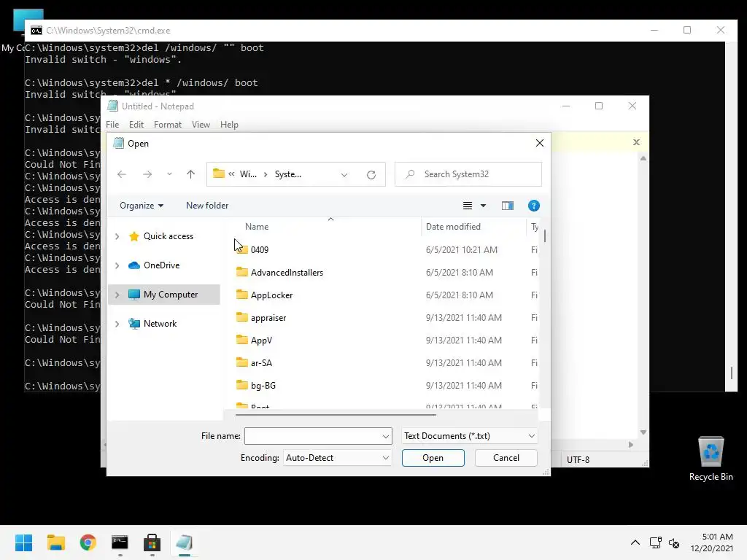747x560 pixels.
Task: Sort files by Date modified column header
Action: tap(453, 227)
